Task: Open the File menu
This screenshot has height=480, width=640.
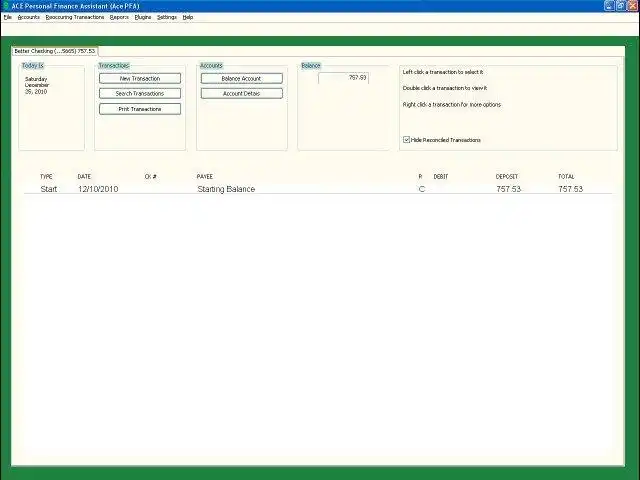Action: [x=8, y=17]
